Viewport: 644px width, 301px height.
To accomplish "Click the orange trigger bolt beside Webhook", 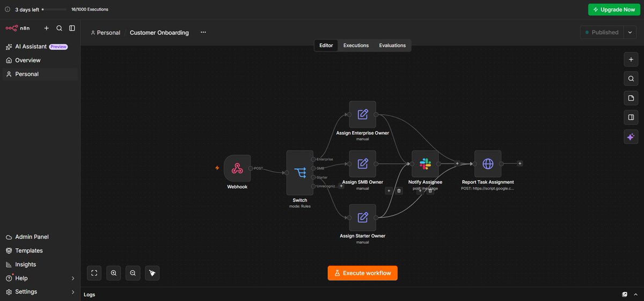I will [217, 168].
